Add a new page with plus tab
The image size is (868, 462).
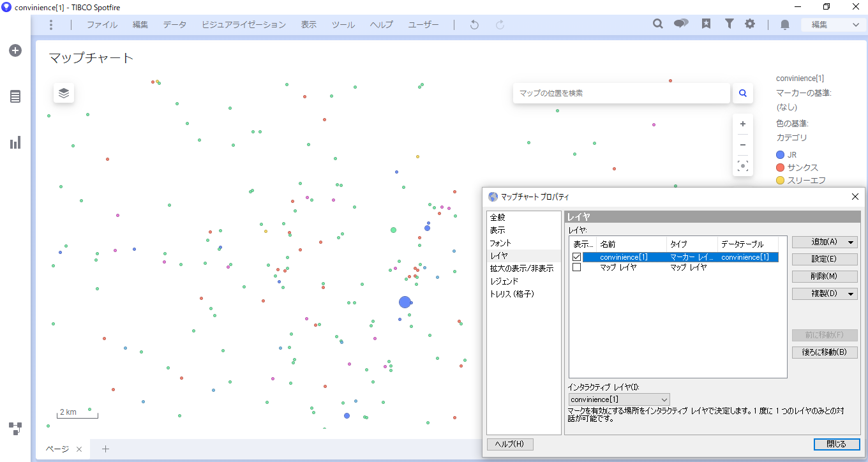coord(106,449)
